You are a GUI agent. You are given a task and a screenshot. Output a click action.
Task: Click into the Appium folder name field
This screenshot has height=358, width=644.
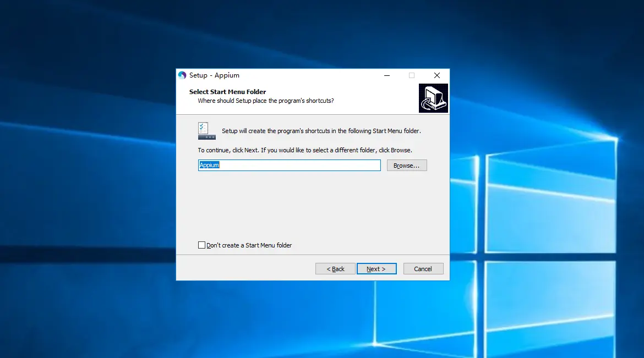pos(289,165)
